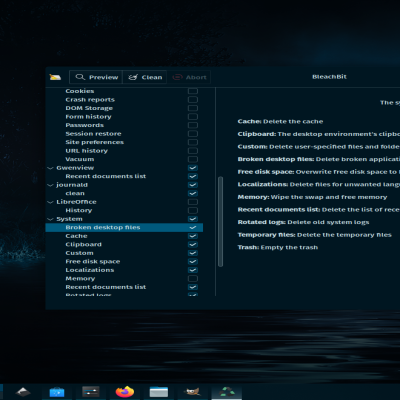The width and height of the screenshot is (400, 400).
Task: Uncheck the Gwenview group checkbox
Action: [x=193, y=168]
